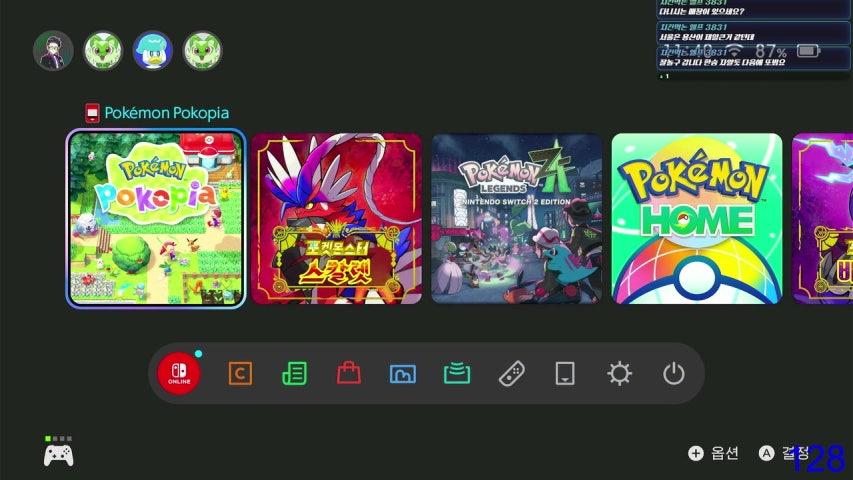Screen dimensions: 853x480
Task: Select the blue duck Quaxly user avatar
Action: (x=153, y=50)
